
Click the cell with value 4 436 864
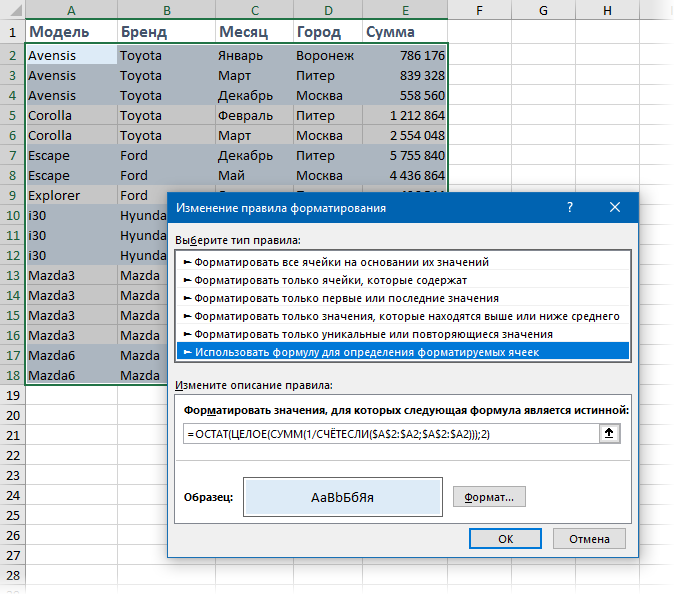(x=405, y=175)
